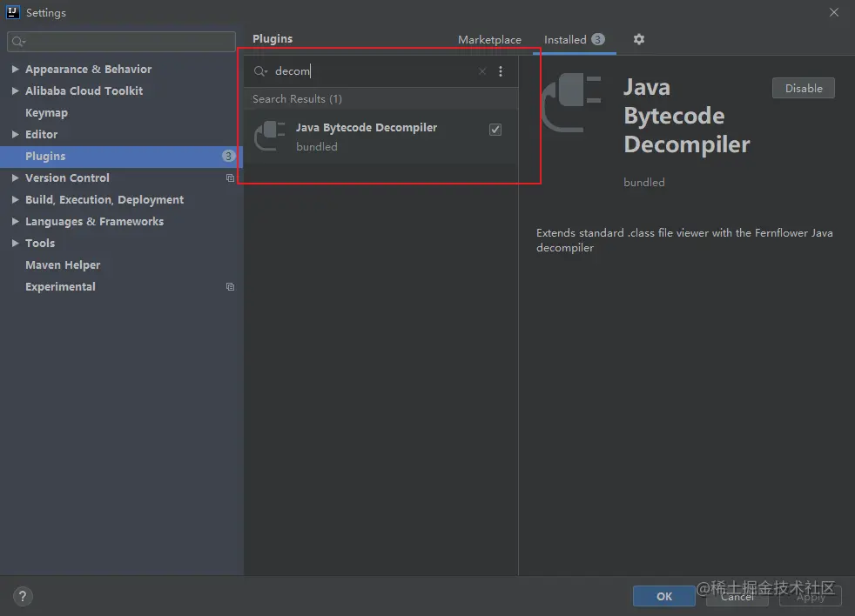Switch to the Installed tab

(x=565, y=40)
